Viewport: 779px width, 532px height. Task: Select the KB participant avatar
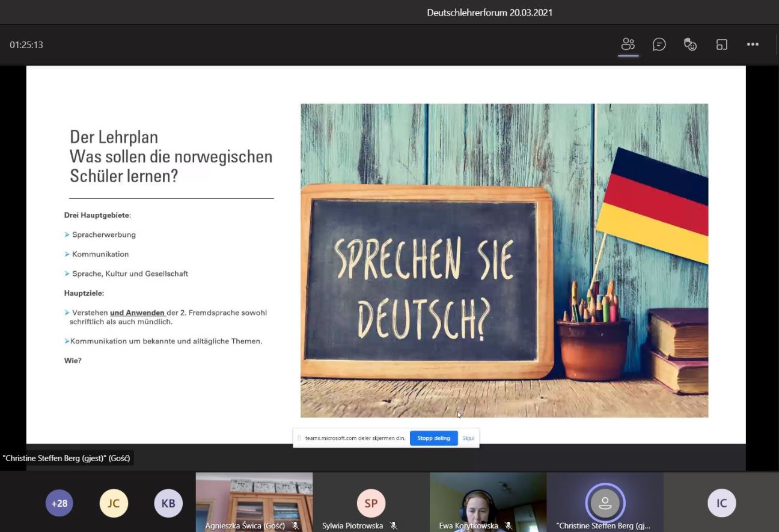[x=168, y=503]
